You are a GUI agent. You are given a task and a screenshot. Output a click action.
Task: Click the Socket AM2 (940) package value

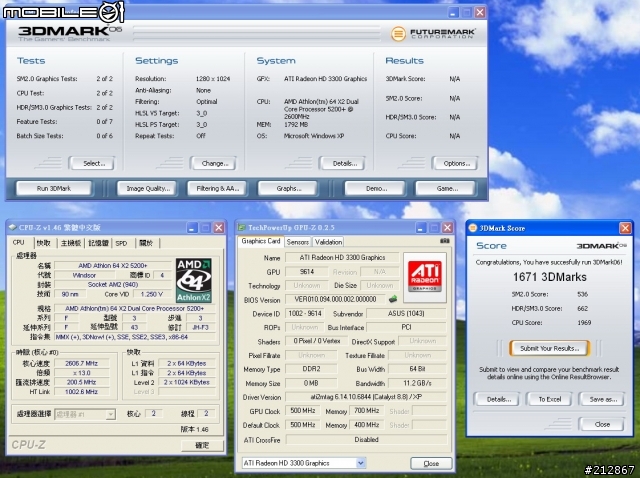tap(113, 285)
